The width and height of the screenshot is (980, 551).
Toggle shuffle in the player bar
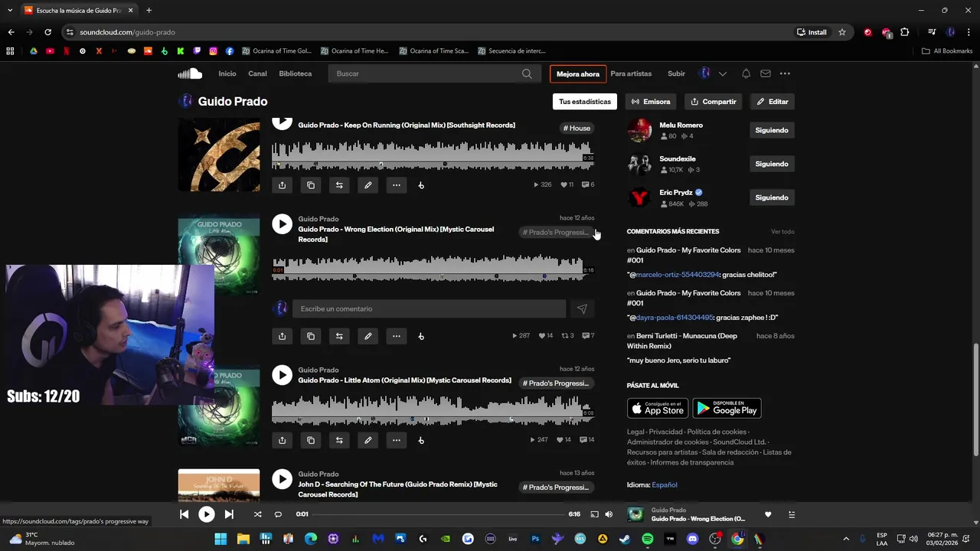pyautogui.click(x=257, y=514)
